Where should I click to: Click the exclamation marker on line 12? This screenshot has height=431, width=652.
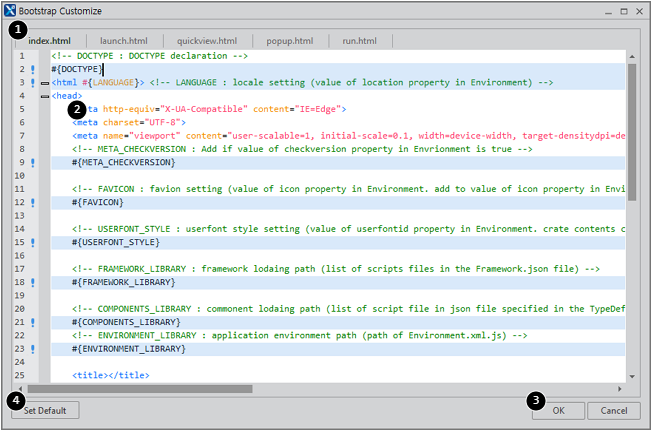point(33,202)
